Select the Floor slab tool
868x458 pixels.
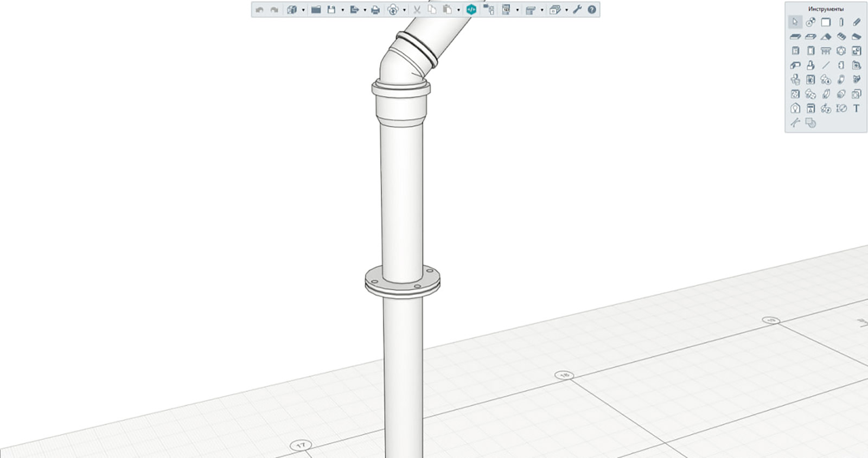[795, 37]
